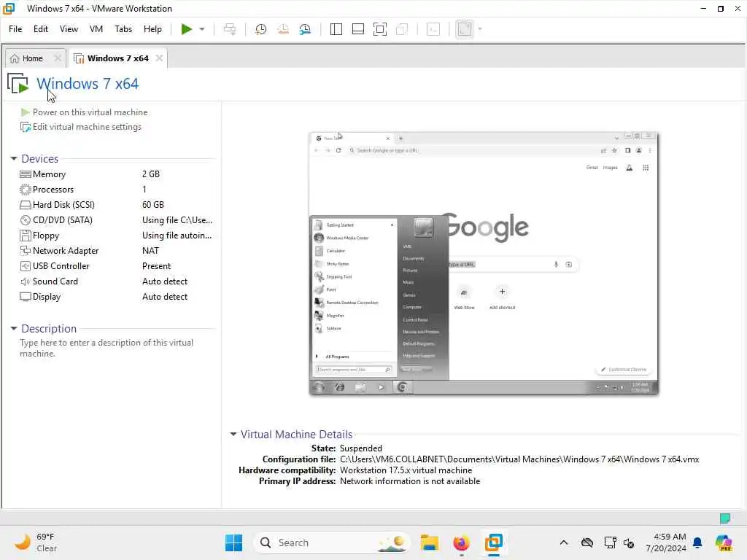Click the configuration file path text
This screenshot has height=560, width=747.
point(519,459)
